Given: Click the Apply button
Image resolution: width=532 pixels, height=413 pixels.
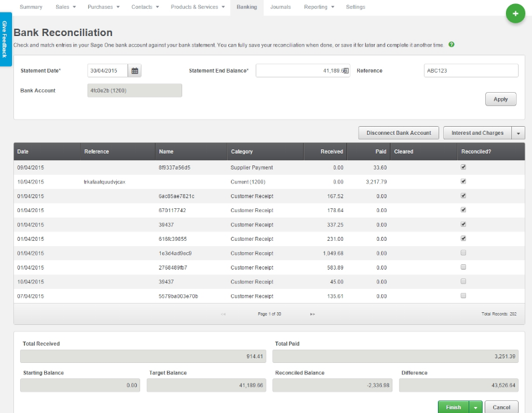Looking at the screenshot, I should 501,99.
